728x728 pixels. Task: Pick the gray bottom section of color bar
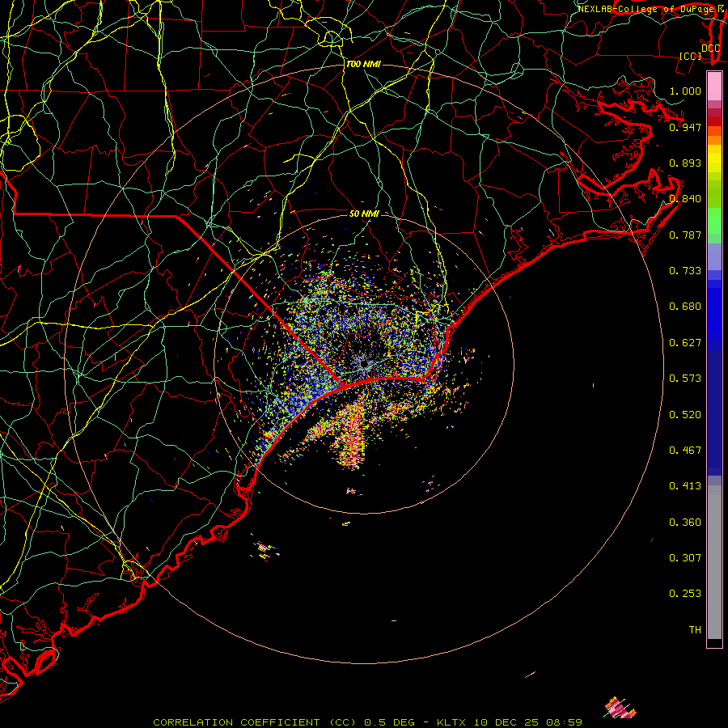[714, 562]
